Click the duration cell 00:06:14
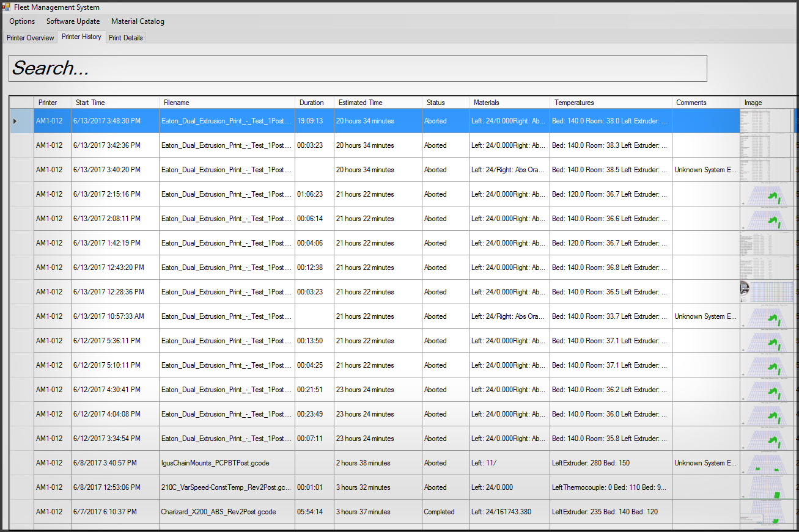 click(x=314, y=219)
